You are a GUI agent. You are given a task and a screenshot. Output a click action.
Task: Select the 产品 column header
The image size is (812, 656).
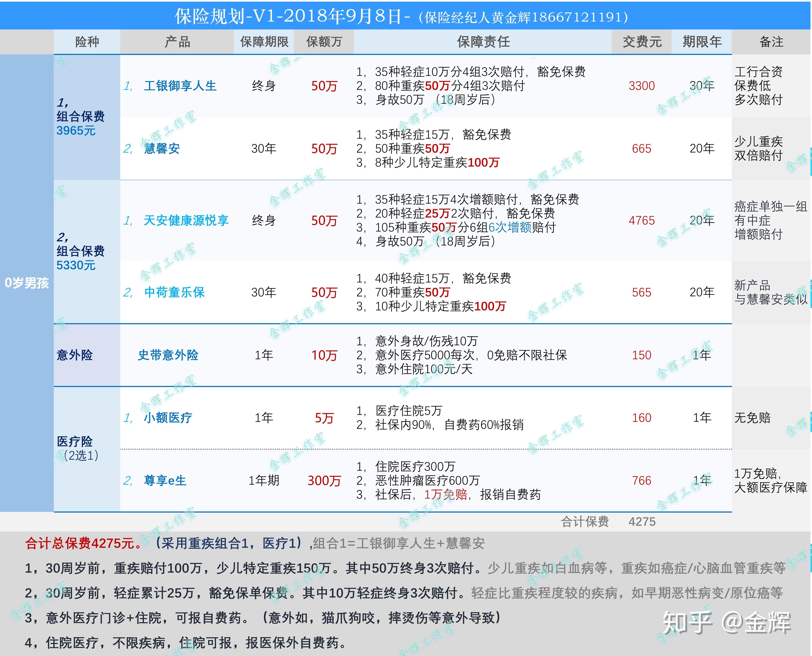tap(177, 42)
